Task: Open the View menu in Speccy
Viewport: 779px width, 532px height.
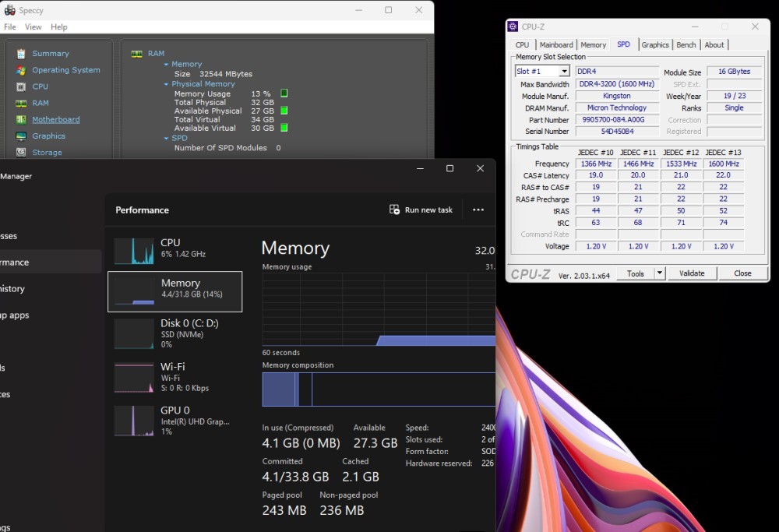Action: click(x=33, y=27)
